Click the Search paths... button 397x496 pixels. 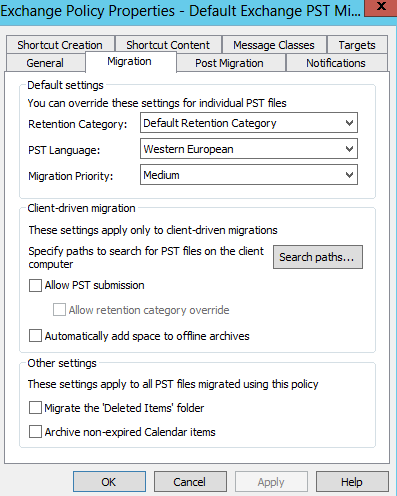click(x=318, y=257)
